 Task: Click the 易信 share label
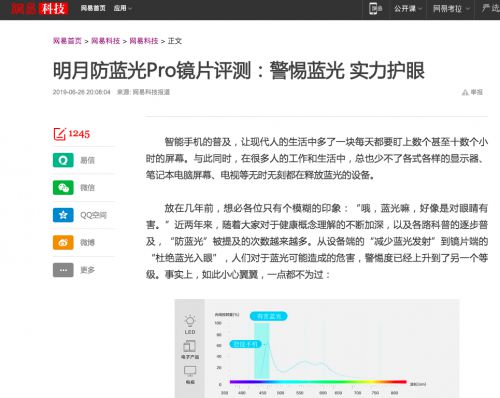pos(88,160)
